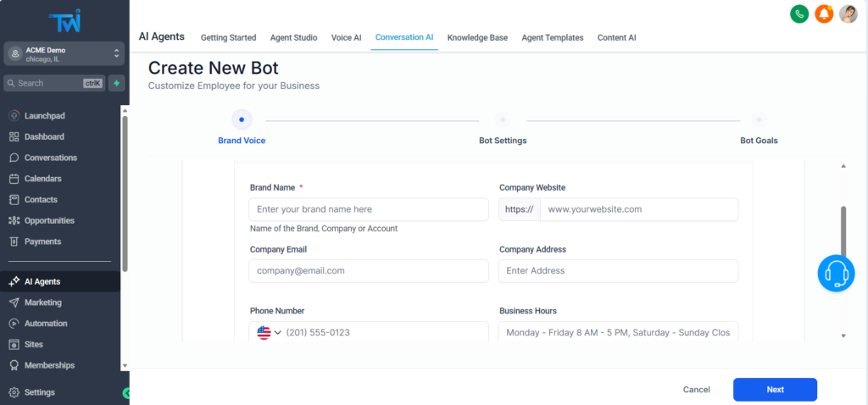
Task: Switch to the Getting Started tab
Action: 228,37
